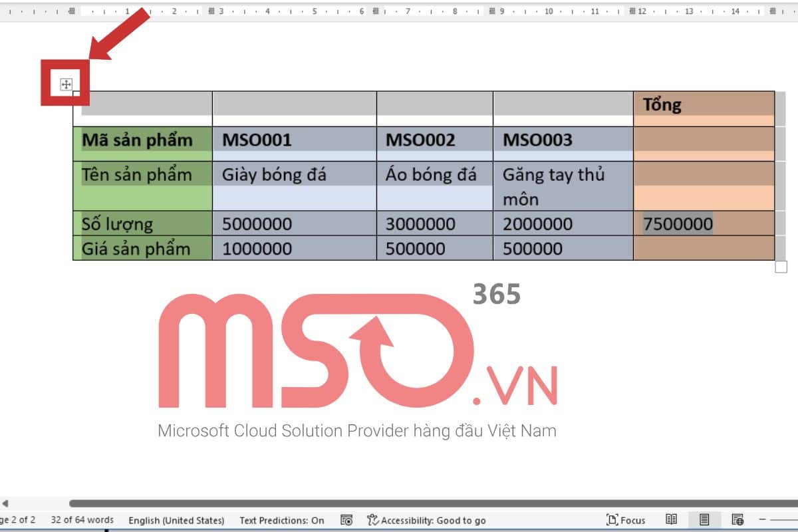This screenshot has height=532, width=798.
Task: Click the table move handle icon
Action: 66,84
